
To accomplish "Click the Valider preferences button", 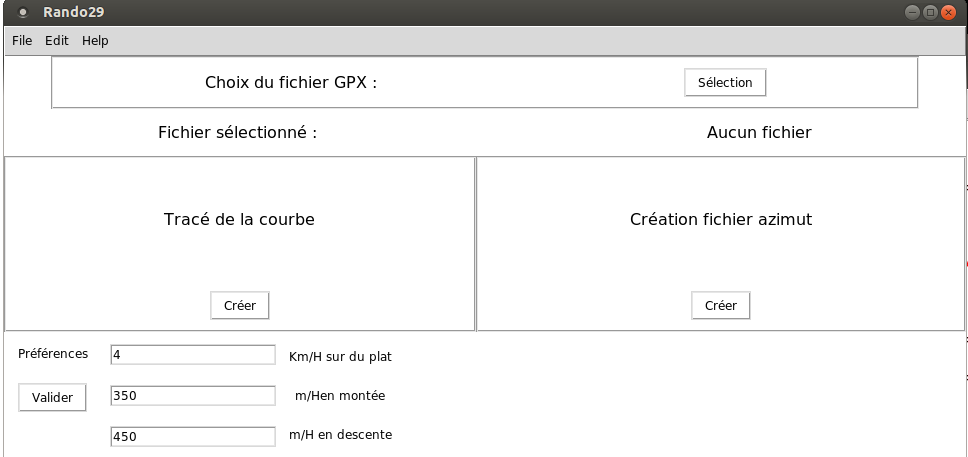I will [x=52, y=397].
